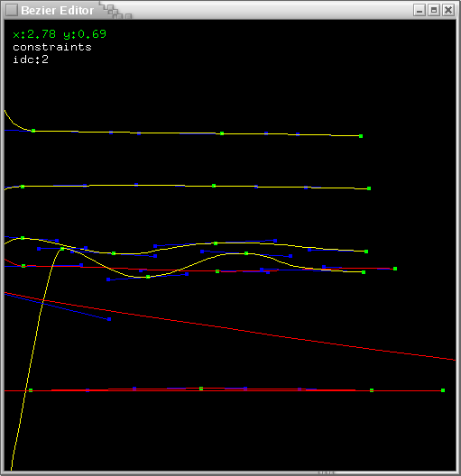Click the 'idc:2' label
The image size is (461, 476).
[x=31, y=59]
